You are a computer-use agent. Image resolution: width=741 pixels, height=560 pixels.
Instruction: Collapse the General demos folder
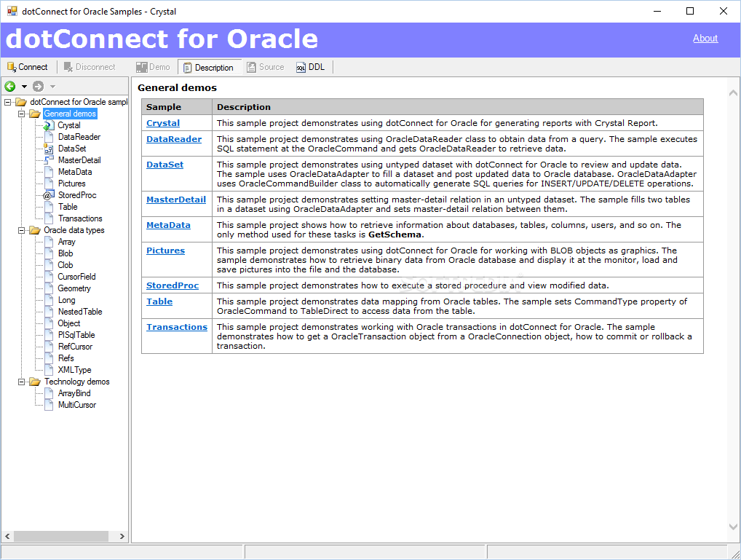21,114
